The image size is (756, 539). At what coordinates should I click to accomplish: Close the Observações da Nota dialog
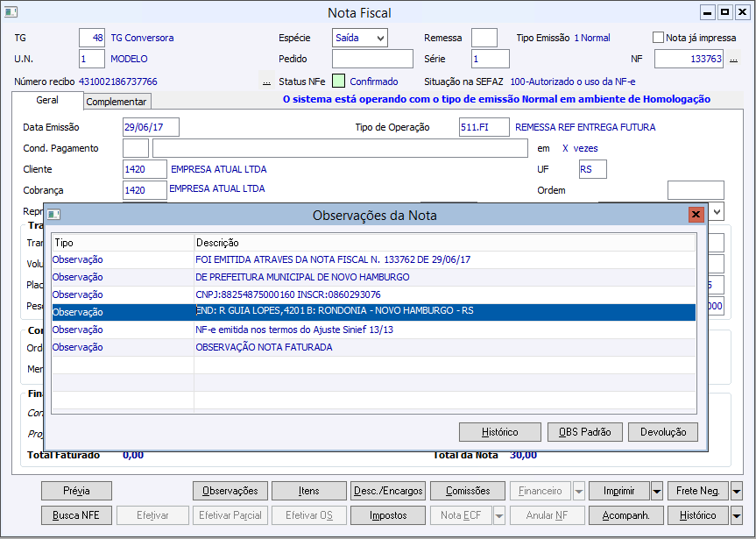[x=696, y=214]
